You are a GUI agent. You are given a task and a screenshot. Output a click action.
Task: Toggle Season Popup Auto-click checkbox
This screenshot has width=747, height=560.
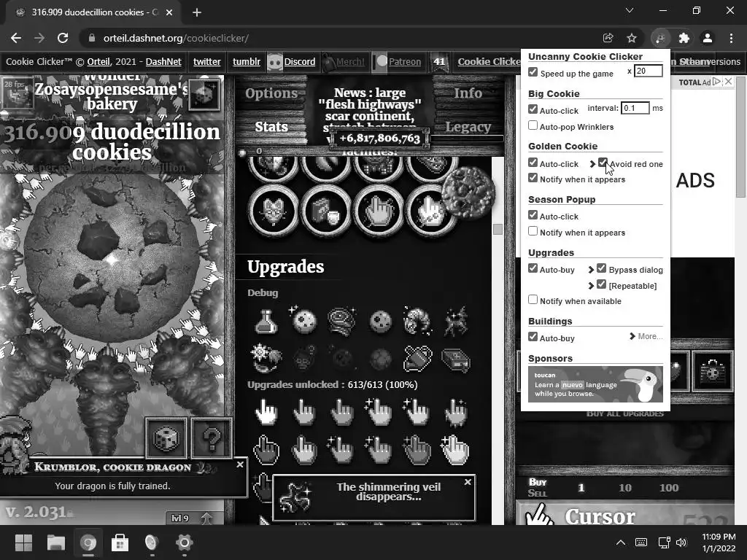(x=533, y=215)
